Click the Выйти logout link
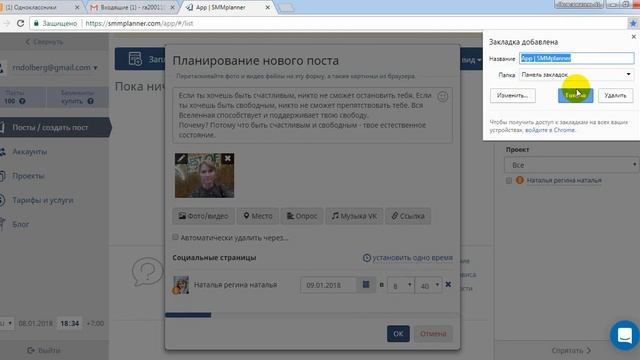The height and width of the screenshot is (360, 640). [44, 350]
